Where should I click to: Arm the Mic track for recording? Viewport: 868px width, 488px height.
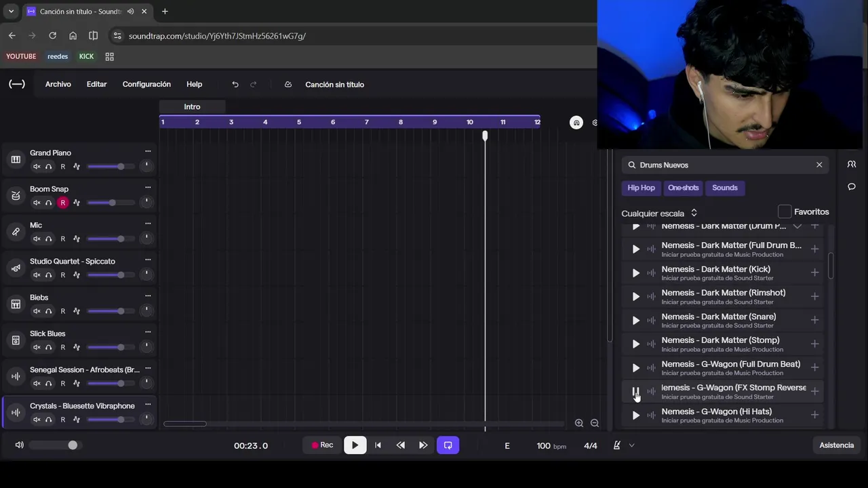tap(63, 239)
